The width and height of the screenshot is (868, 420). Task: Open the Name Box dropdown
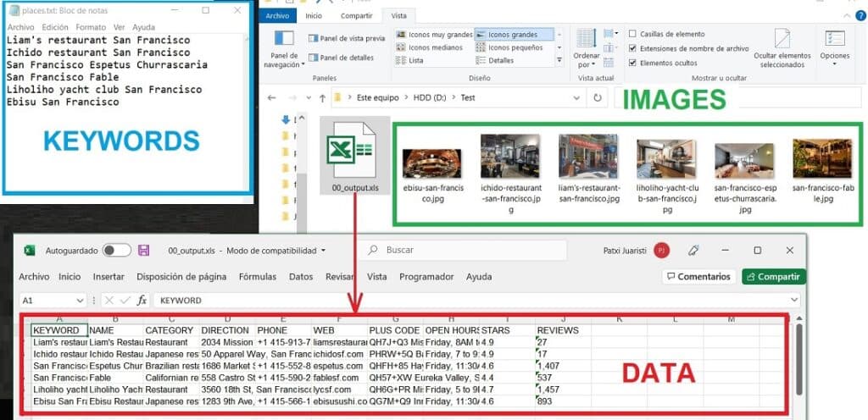pyautogui.click(x=80, y=301)
